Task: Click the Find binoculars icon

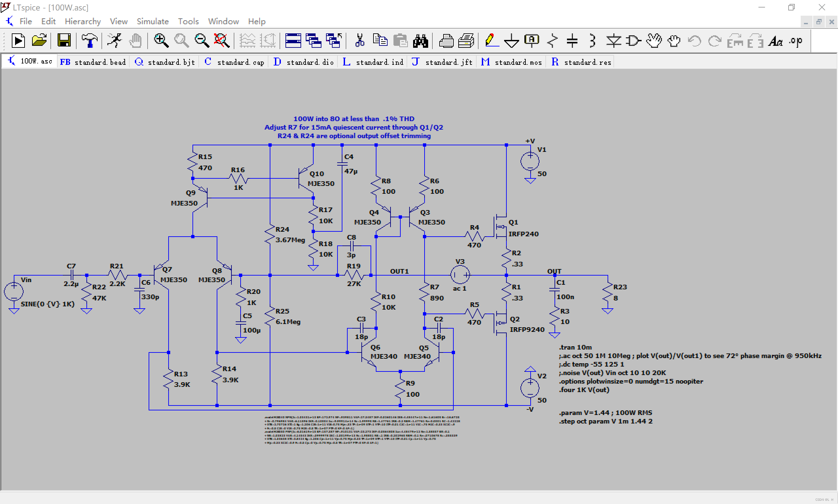Action: point(420,41)
